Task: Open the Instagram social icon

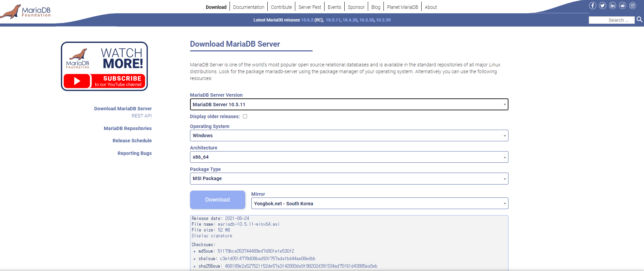Action: coord(632,5)
